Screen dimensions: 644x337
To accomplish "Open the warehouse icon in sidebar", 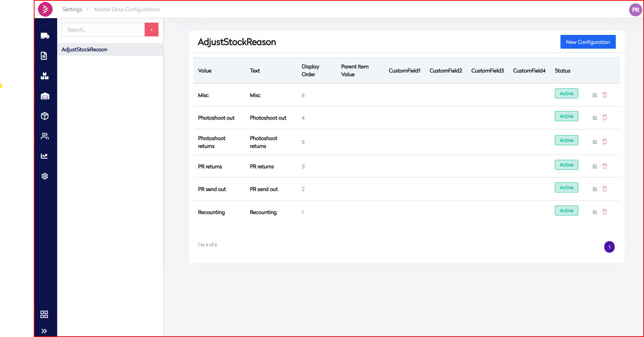I will coord(45,97).
